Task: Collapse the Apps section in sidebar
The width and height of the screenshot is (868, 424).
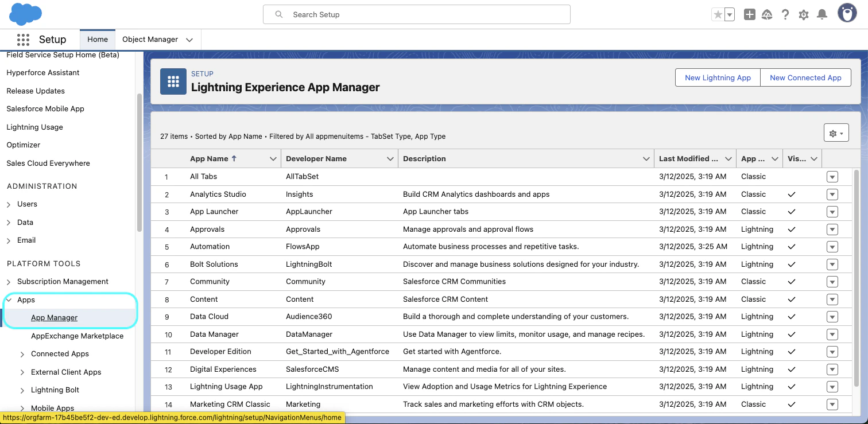Action: (x=10, y=299)
